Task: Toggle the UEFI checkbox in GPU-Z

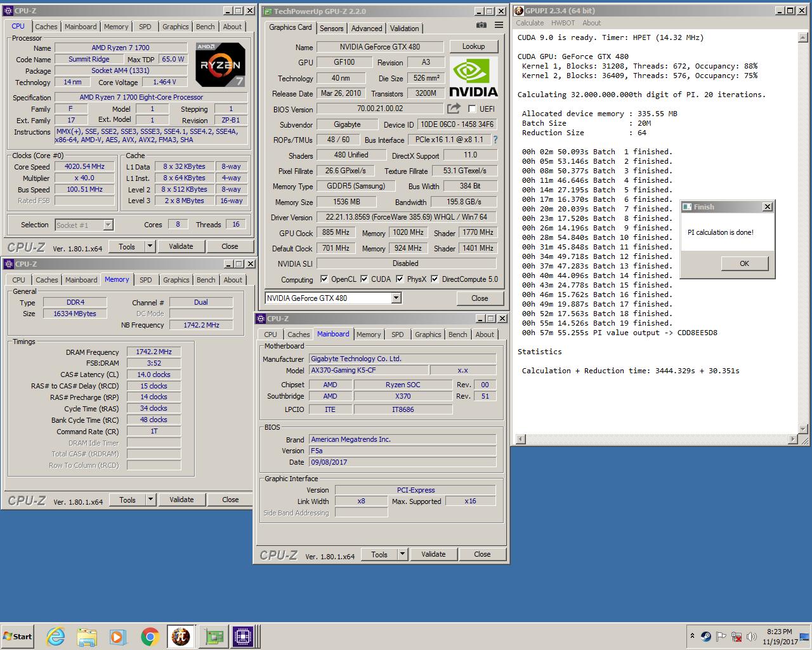Action: click(472, 109)
